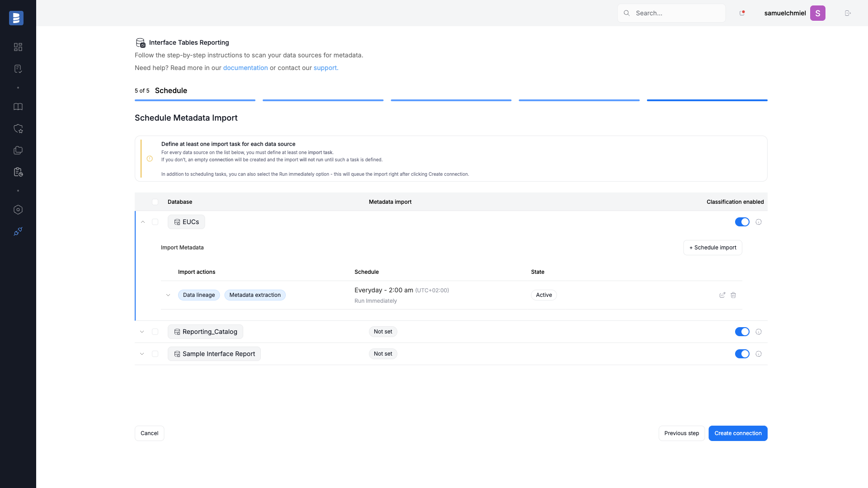The width and height of the screenshot is (868, 488).
Task: Click the Classification enabled column header
Action: [735, 202]
